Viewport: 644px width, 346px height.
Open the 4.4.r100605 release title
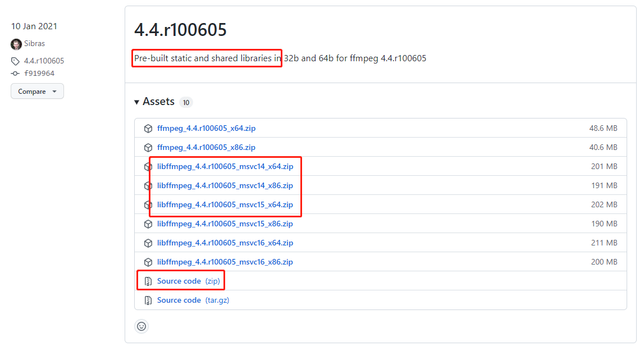pos(180,30)
